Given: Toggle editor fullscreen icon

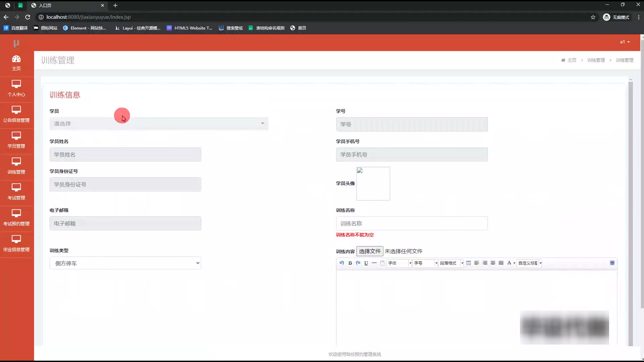Looking at the screenshot, I should pos(612,263).
